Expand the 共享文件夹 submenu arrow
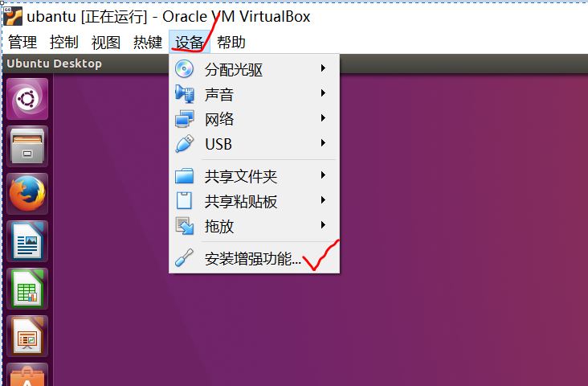 (323, 175)
